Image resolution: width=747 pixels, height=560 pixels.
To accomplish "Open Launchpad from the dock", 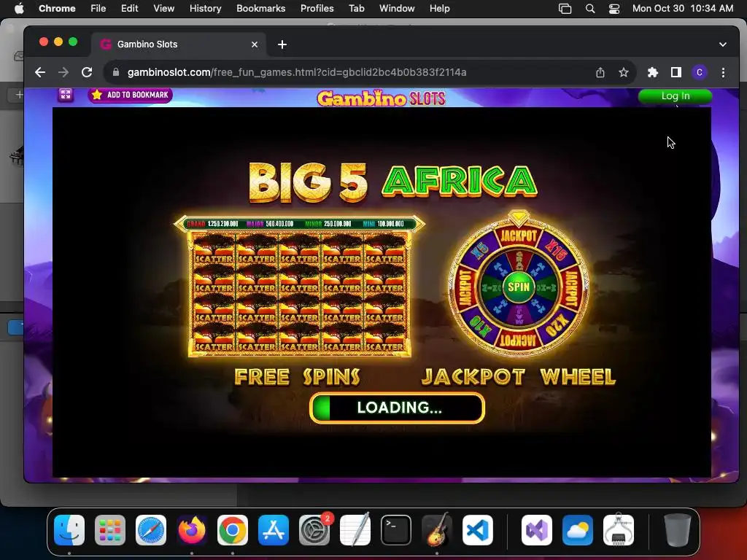I will tap(110, 530).
